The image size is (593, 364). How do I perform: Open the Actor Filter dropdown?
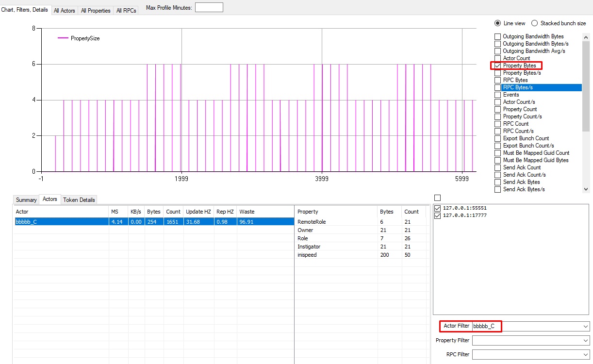[x=586, y=326]
